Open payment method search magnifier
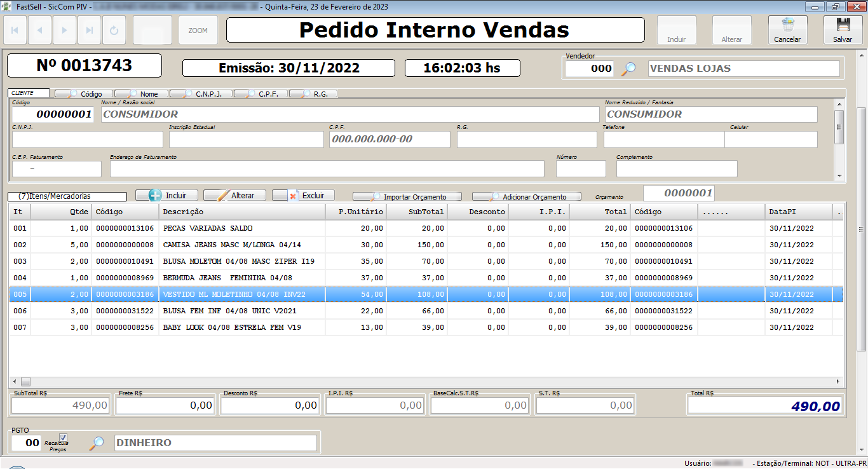Viewport: 868px width, 469px height. pyautogui.click(x=96, y=442)
